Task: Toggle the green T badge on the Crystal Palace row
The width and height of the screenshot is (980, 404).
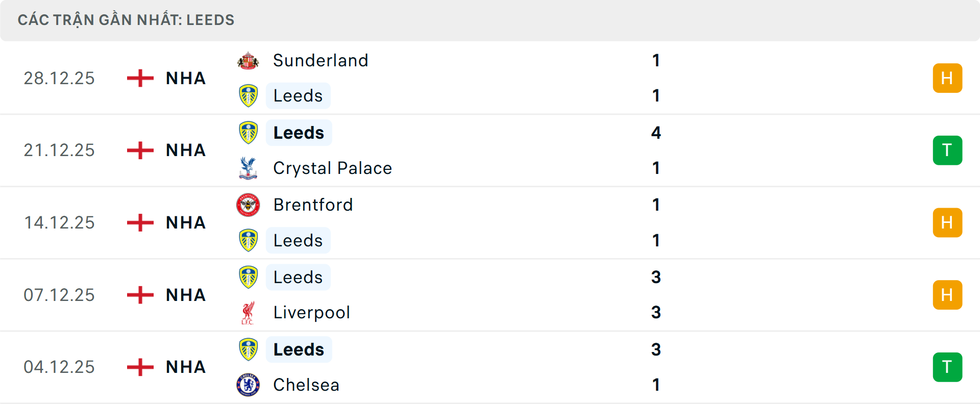Action: pos(948,150)
